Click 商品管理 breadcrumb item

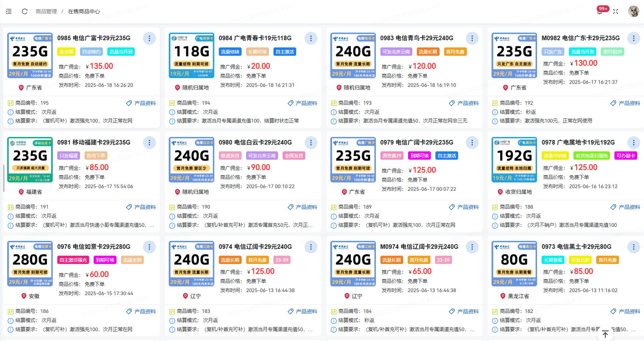click(46, 11)
